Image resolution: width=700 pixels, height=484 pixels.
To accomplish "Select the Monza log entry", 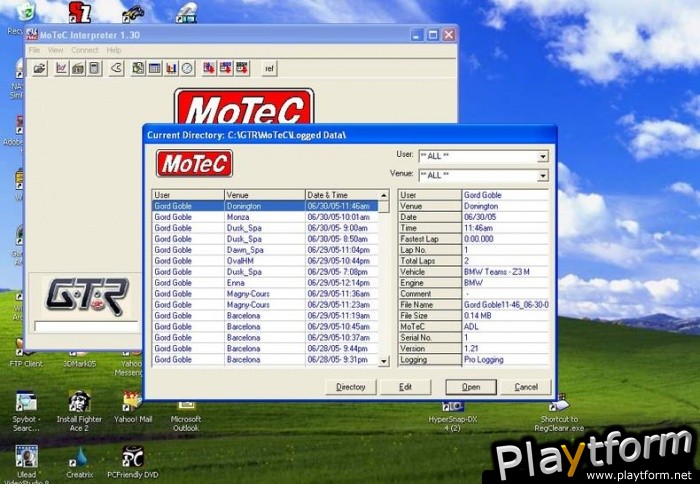I will 265,217.
